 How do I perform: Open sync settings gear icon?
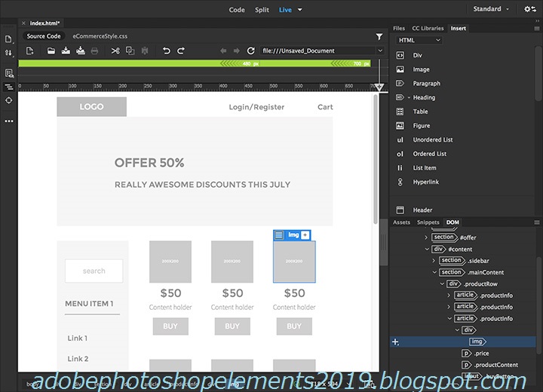[529, 9]
